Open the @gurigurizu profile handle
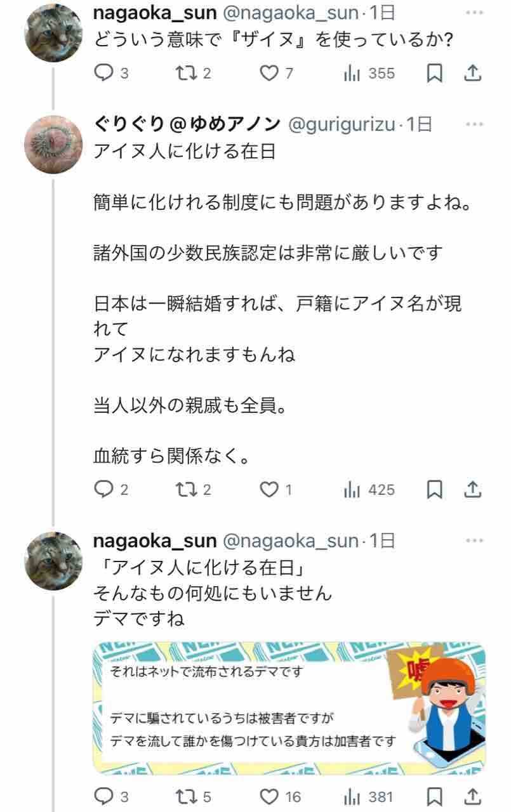 tap(343, 125)
